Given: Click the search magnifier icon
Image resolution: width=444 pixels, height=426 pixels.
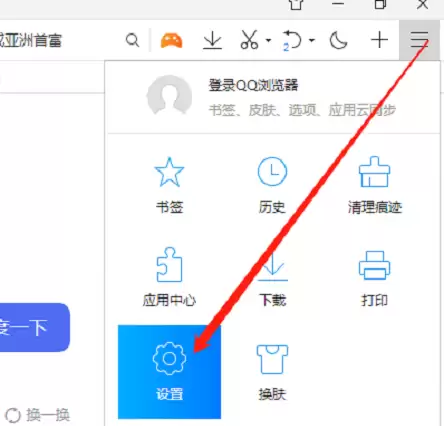Looking at the screenshot, I should [x=132, y=41].
